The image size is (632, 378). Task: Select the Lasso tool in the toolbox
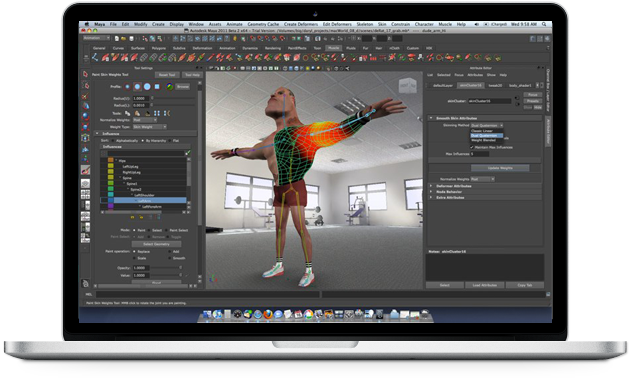click(x=85, y=85)
